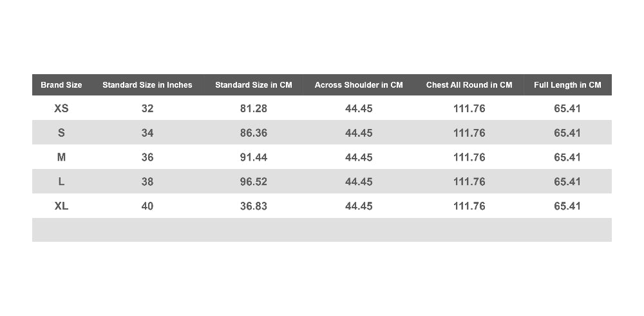The image size is (644, 316).
Task: Click the Brand Size column header
Action: coord(61,84)
